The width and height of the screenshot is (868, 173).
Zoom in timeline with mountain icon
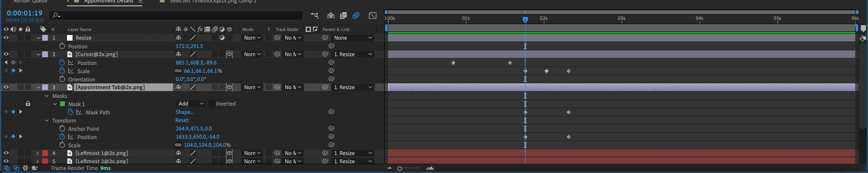pyautogui.click(x=430, y=168)
